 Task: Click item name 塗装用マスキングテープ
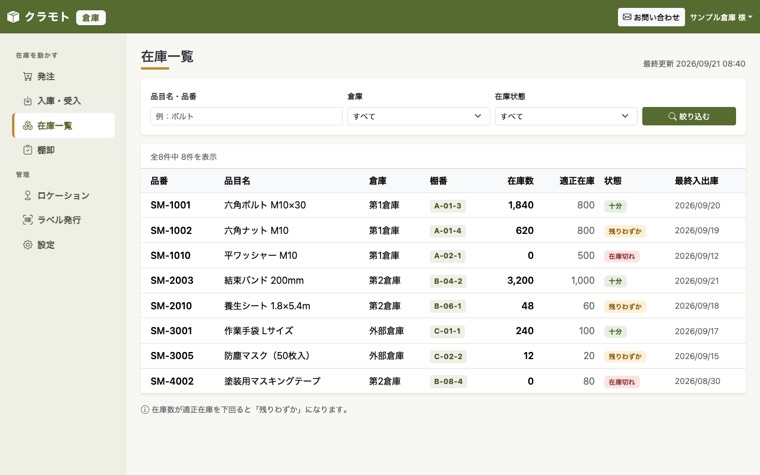[272, 381]
